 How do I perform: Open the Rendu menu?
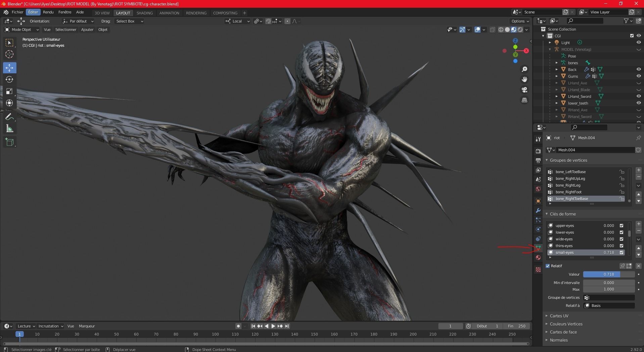(x=48, y=12)
